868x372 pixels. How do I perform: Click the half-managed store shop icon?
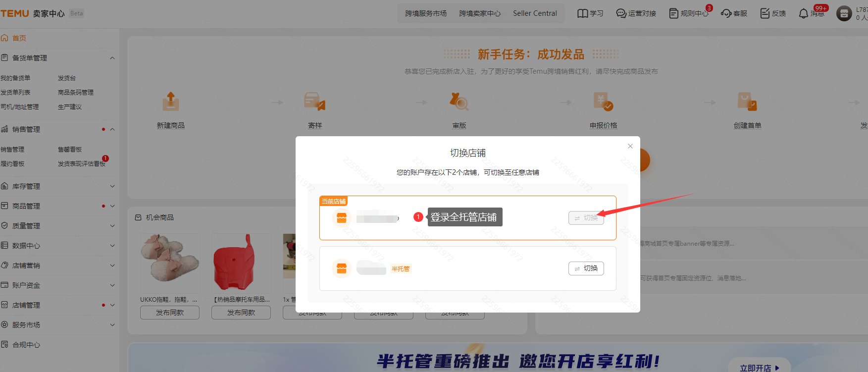342,268
